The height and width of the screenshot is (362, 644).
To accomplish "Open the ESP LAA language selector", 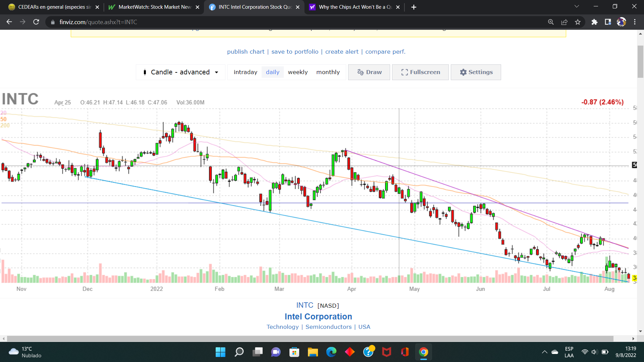I will pos(569,352).
